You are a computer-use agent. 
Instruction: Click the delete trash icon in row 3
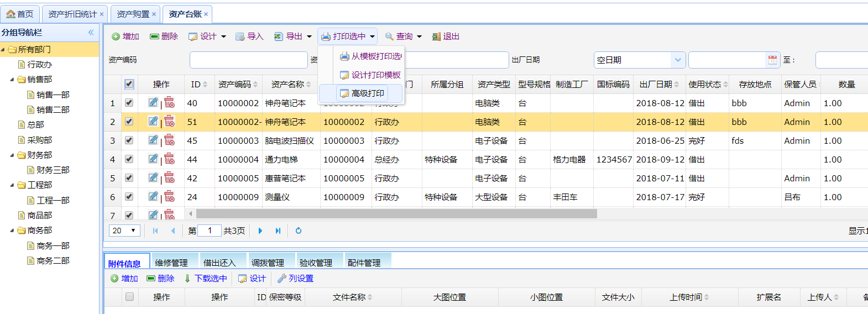(x=169, y=140)
